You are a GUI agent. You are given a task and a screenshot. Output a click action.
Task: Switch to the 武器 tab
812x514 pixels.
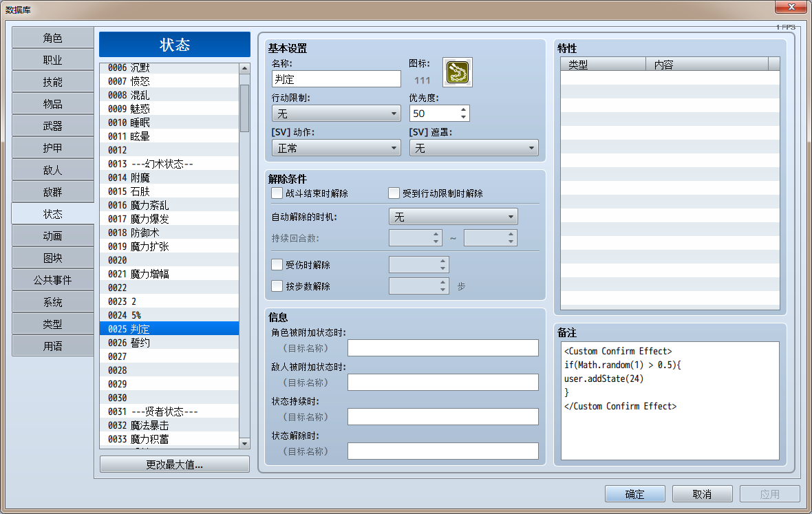53,126
